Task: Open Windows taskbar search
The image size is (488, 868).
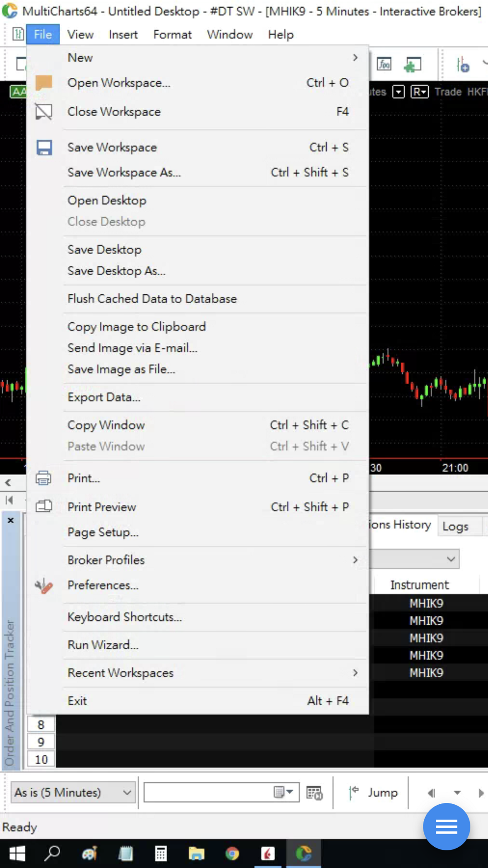Action: point(52,854)
